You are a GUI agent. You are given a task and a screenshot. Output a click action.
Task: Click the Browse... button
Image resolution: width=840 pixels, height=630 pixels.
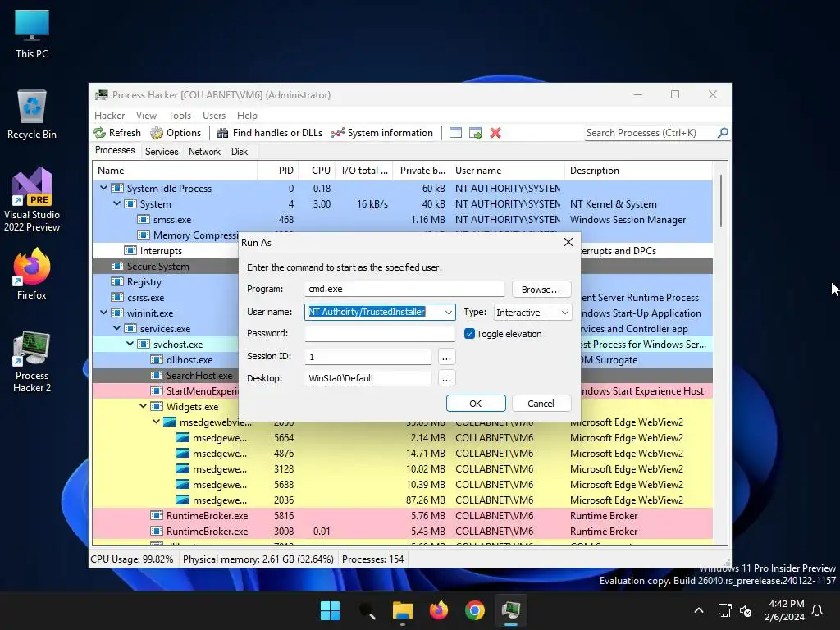[x=541, y=290]
